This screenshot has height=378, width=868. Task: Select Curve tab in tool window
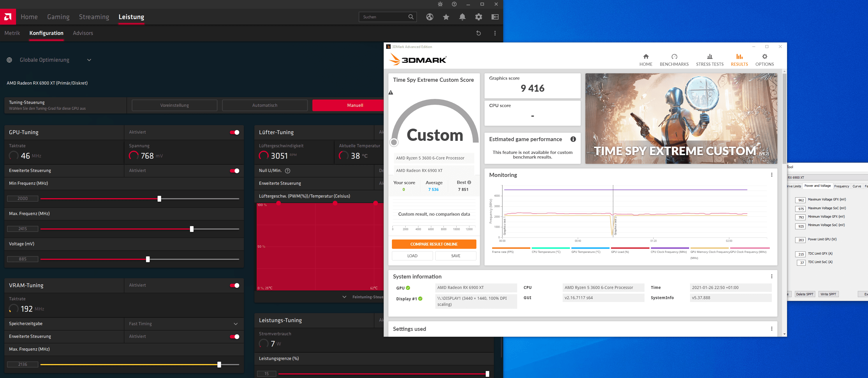coord(857,186)
